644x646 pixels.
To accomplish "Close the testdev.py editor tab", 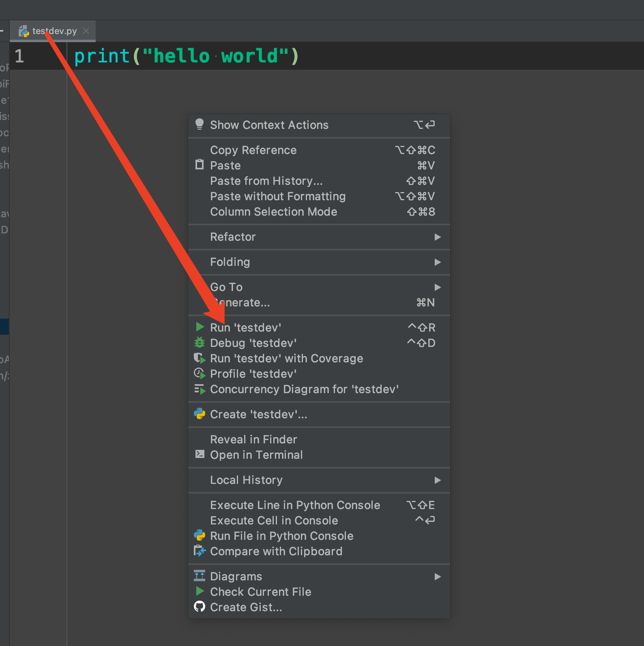I will point(86,31).
